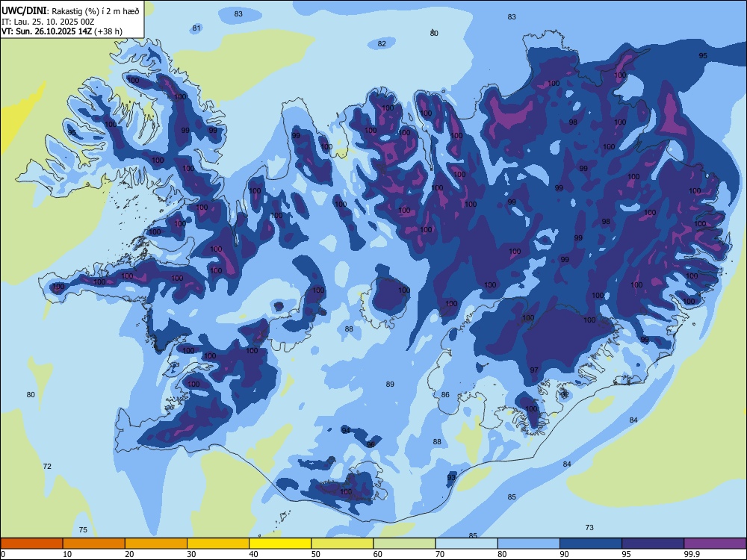747x560 pixels.
Task: Click the 'VT: Sun. 26.10.2025 14Z (+38 h)' line
Action: 62,31
